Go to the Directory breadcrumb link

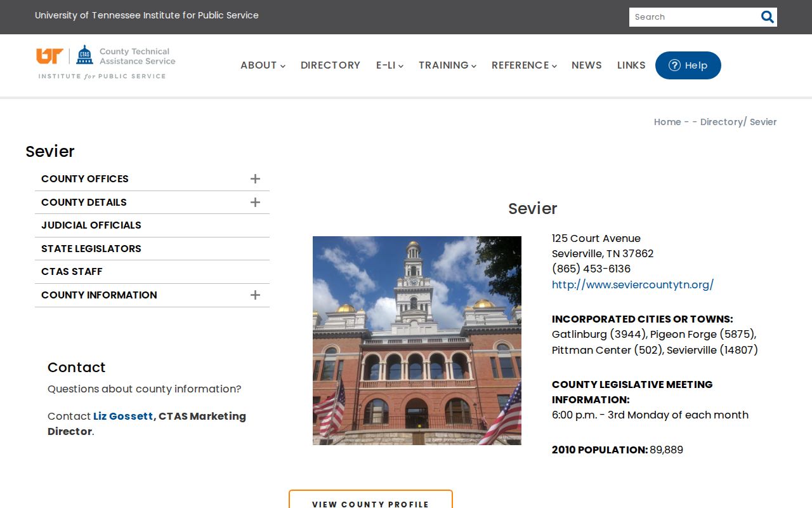[x=722, y=122]
